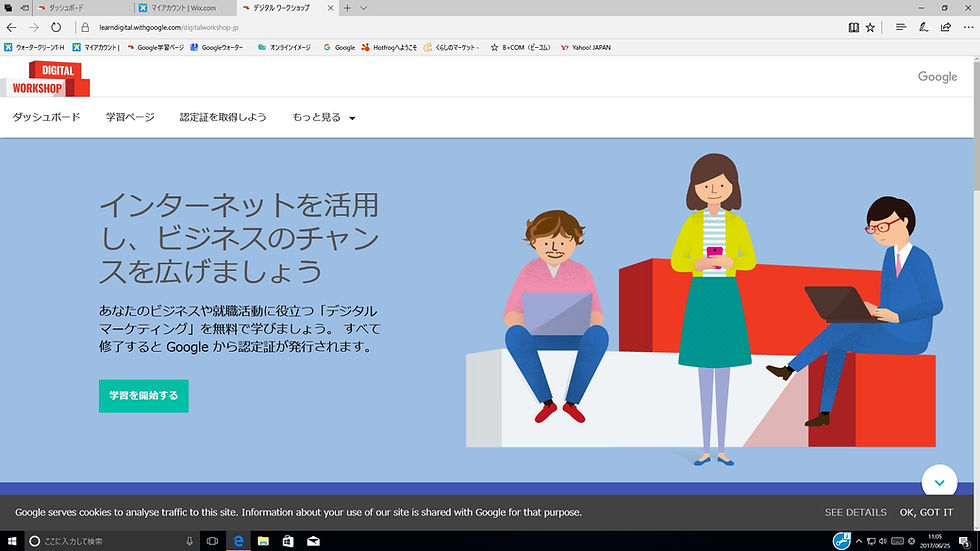
Task: Click the taskbar clock showing 11:05
Action: (934, 541)
